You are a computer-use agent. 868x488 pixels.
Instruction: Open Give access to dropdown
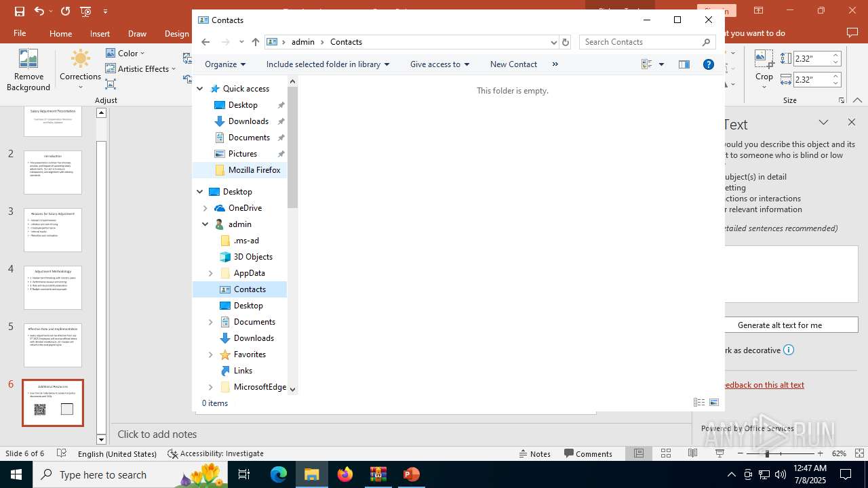(439, 64)
